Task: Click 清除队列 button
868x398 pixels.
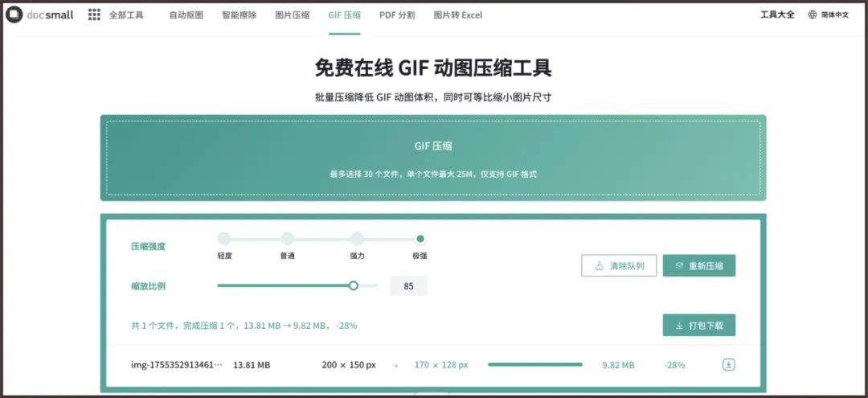Action: (x=619, y=265)
